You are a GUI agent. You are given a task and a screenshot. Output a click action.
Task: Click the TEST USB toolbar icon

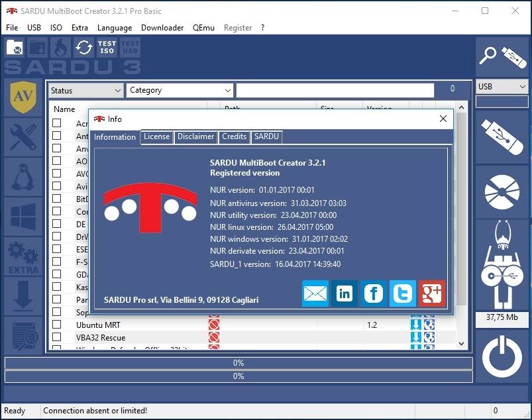point(130,47)
